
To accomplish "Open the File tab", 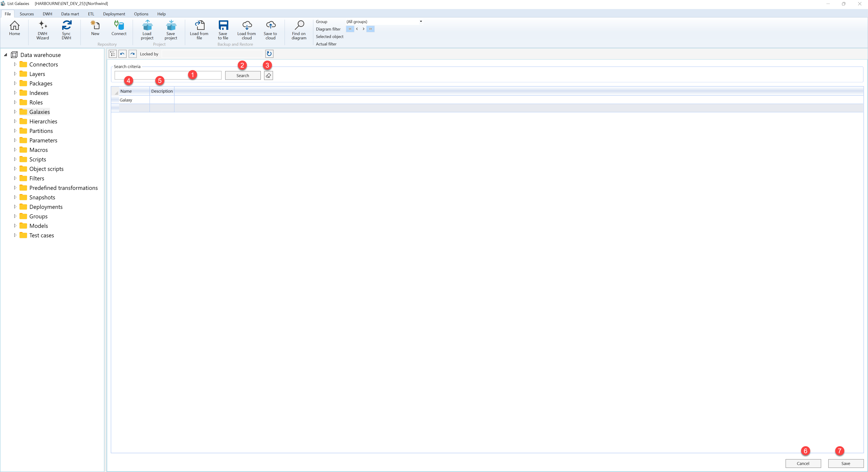I will pyautogui.click(x=8, y=14).
